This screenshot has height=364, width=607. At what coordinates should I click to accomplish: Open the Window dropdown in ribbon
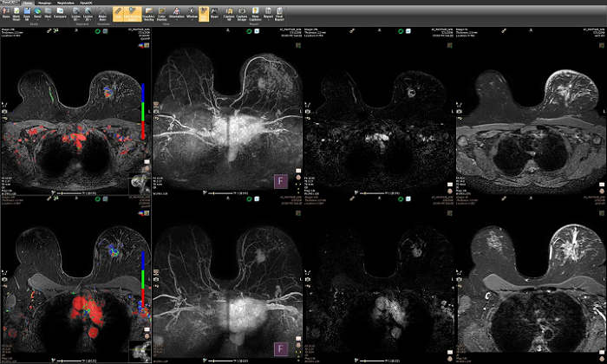point(192,15)
